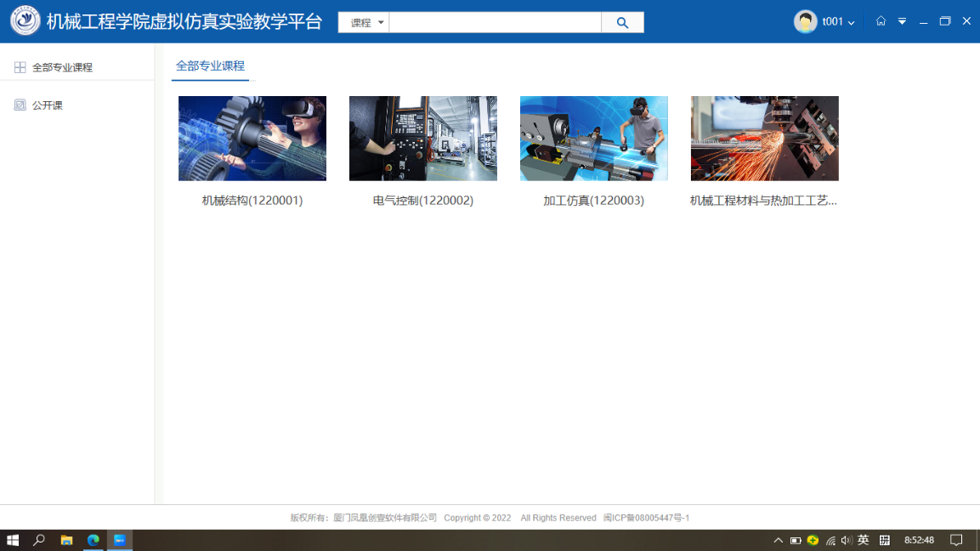The height and width of the screenshot is (551, 980).
Task: Click the grid icon beside 全部专业课程
Action: pyautogui.click(x=20, y=67)
